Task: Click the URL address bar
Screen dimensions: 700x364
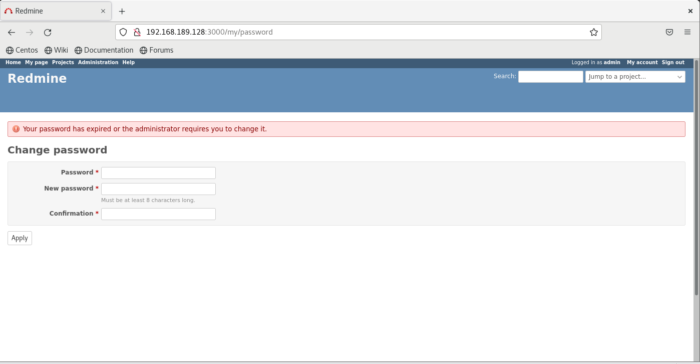Action: point(358,32)
